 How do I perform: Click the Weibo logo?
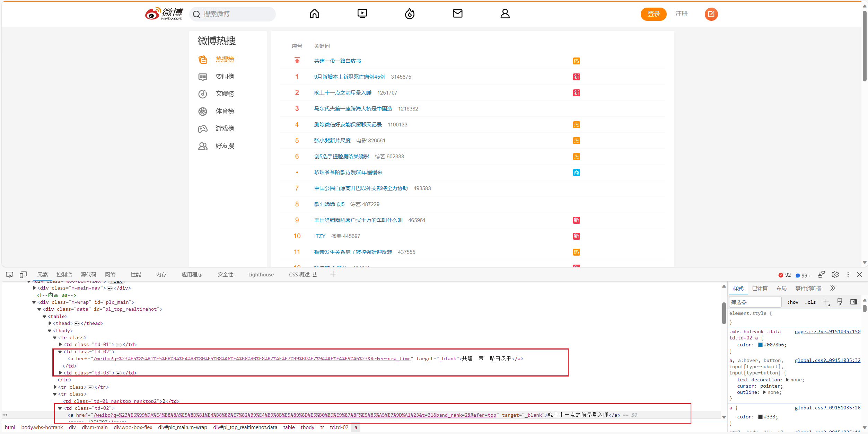click(164, 14)
